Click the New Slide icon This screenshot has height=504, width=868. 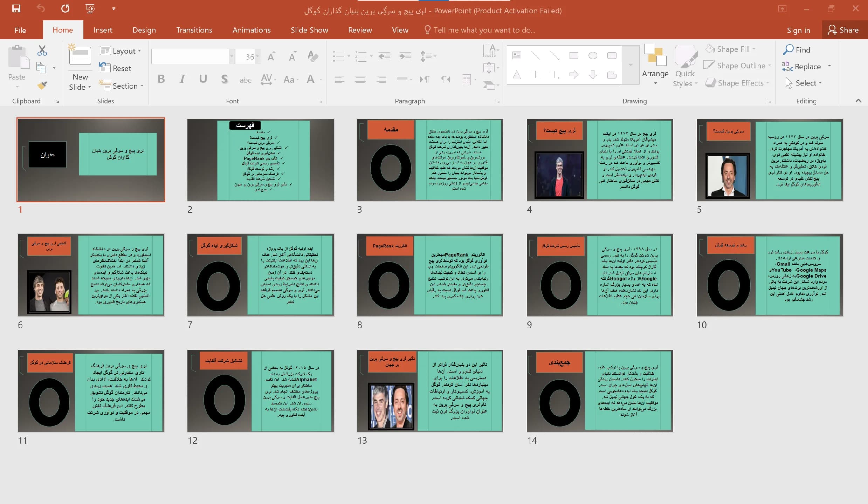tap(80, 55)
